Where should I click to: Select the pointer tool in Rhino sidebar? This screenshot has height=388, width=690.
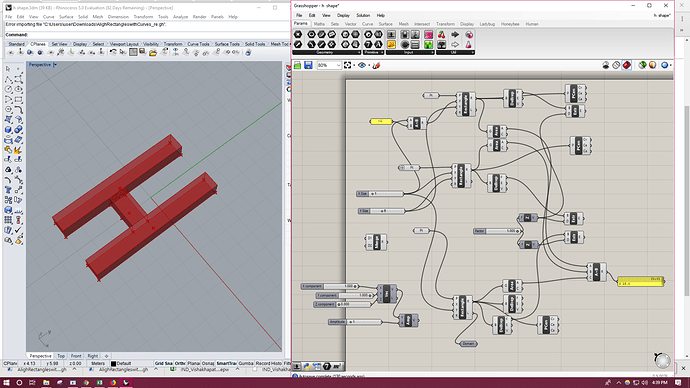point(8,69)
